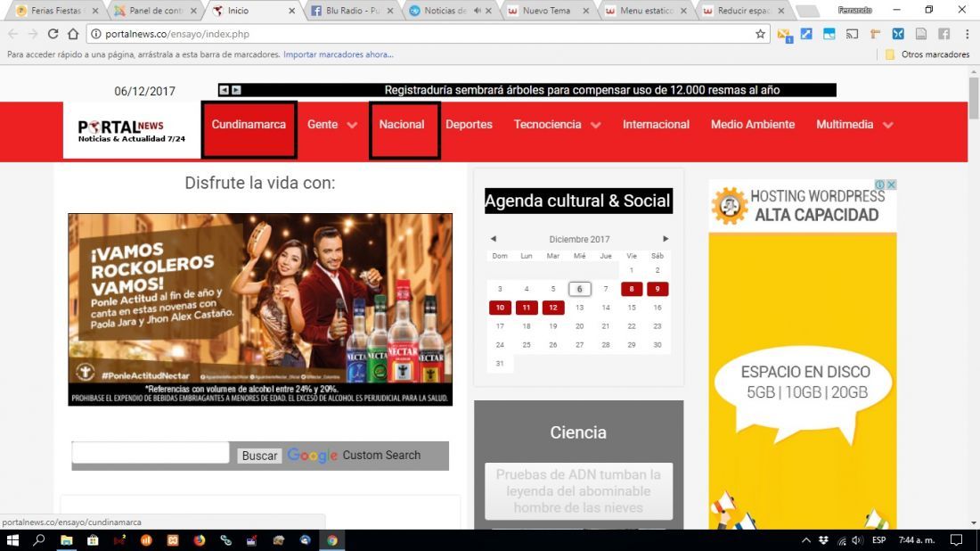Expand the Gente menu dropdown
Viewport: 980px width, 551px height.
[x=353, y=125]
